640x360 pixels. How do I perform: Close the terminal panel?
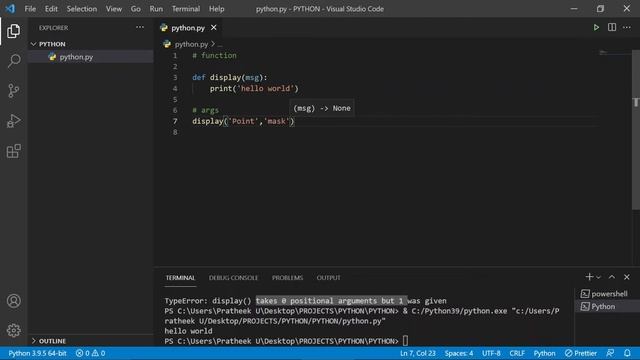(627, 277)
